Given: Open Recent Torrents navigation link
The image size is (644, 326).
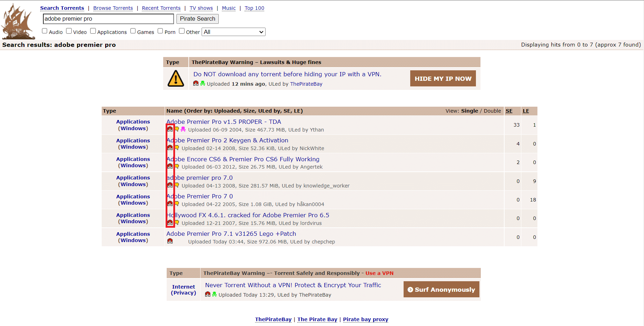Looking at the screenshot, I should pos(161,8).
